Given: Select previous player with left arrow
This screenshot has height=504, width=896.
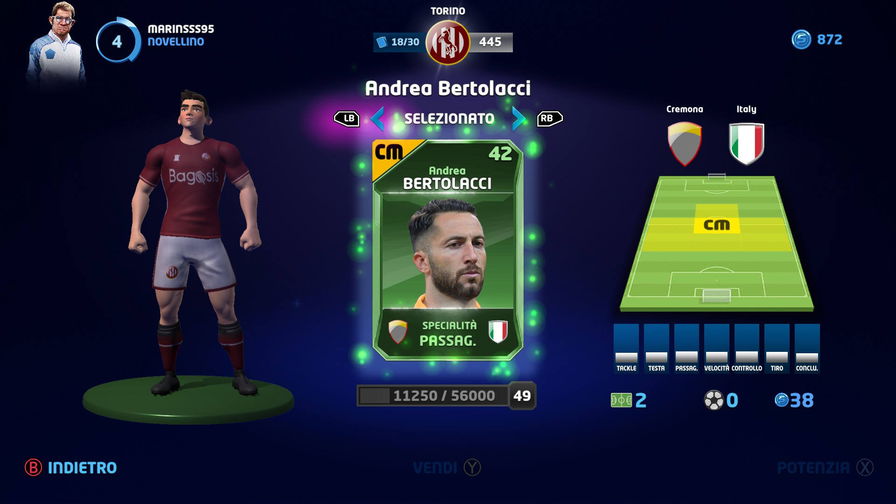Looking at the screenshot, I should 377,119.
